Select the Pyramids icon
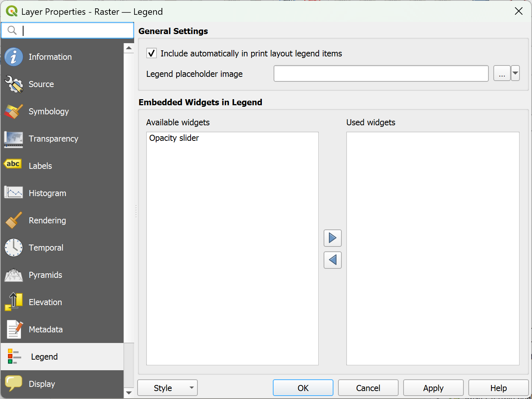This screenshot has width=532, height=399. pos(14,275)
